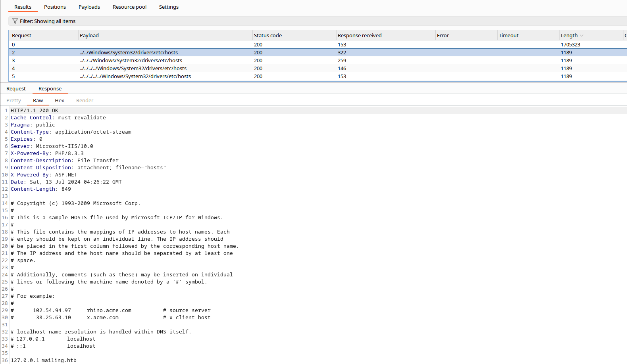Open the Render view tab
627x364 pixels.
coord(85,100)
